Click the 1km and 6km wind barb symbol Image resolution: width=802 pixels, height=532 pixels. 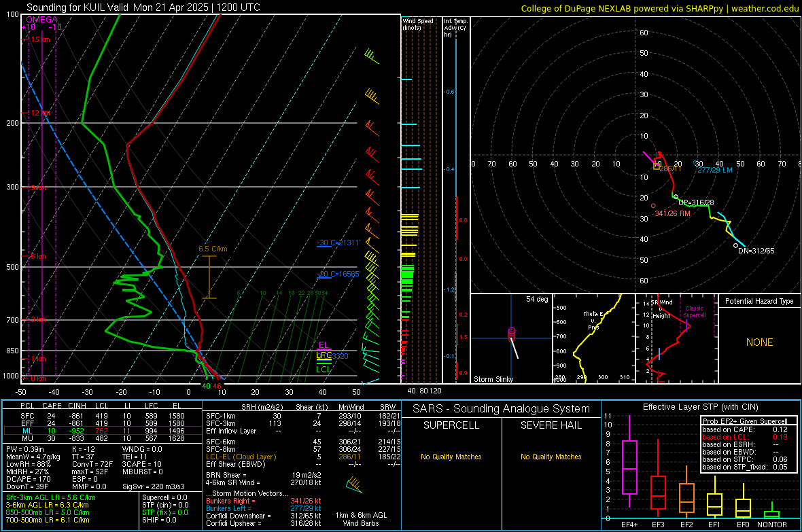point(354,484)
